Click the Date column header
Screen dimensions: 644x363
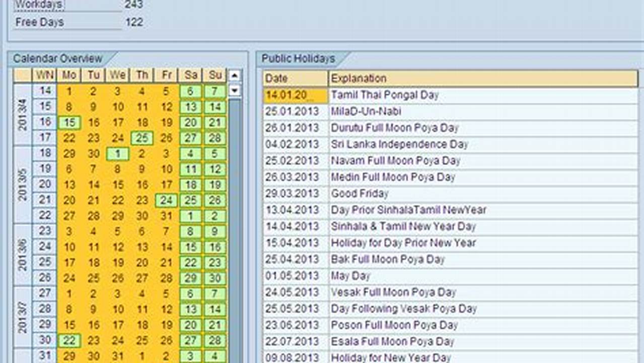click(x=276, y=78)
